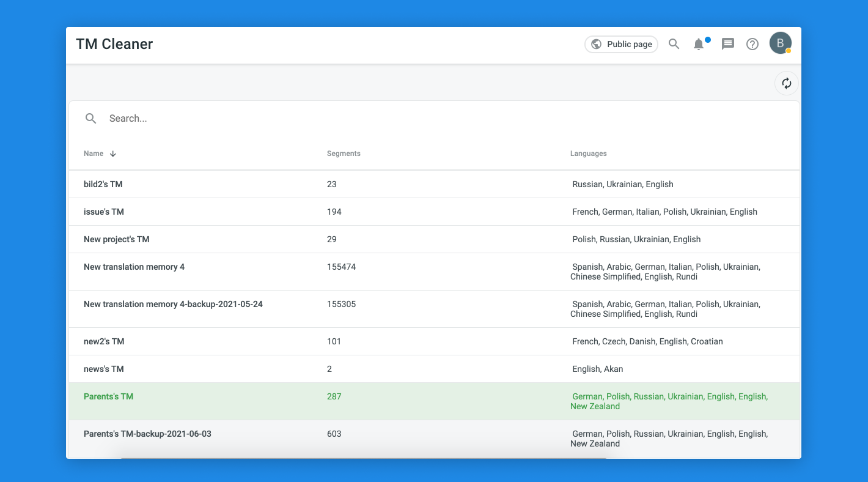Open the Public page button
The image size is (868, 482).
pyautogui.click(x=621, y=44)
